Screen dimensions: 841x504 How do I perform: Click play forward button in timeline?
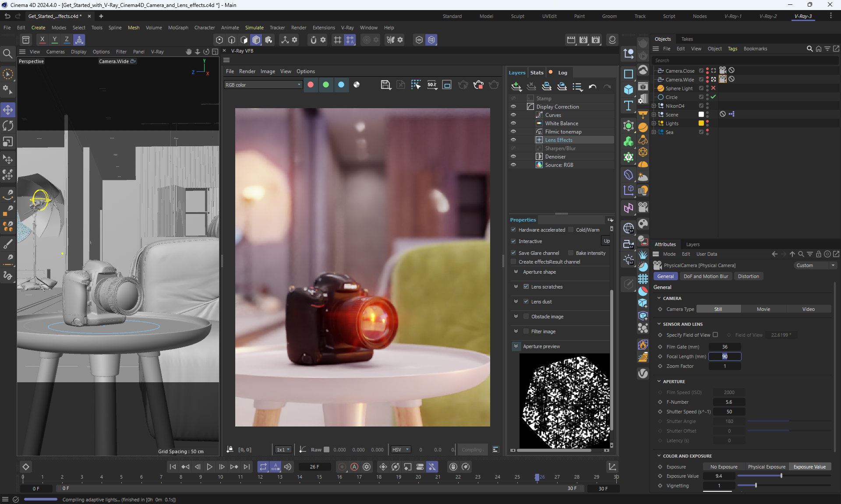(x=210, y=467)
